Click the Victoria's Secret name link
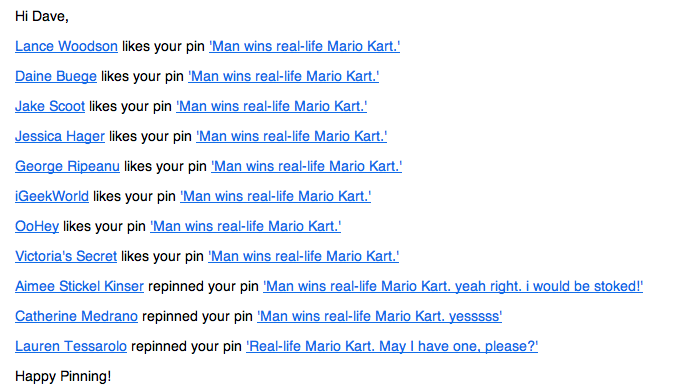The image size is (685, 390). [66, 256]
